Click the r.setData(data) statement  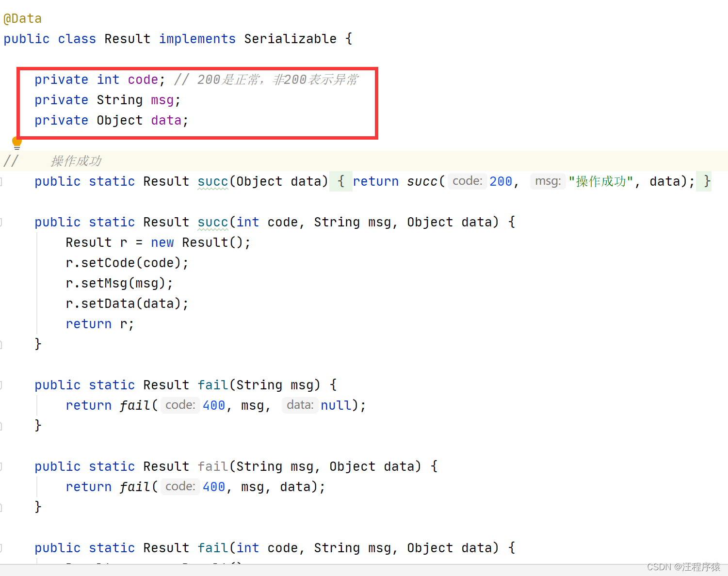click(x=127, y=304)
